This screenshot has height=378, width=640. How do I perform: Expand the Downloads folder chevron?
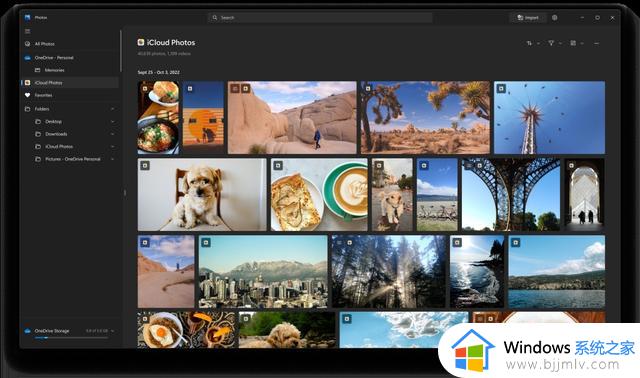(x=113, y=134)
